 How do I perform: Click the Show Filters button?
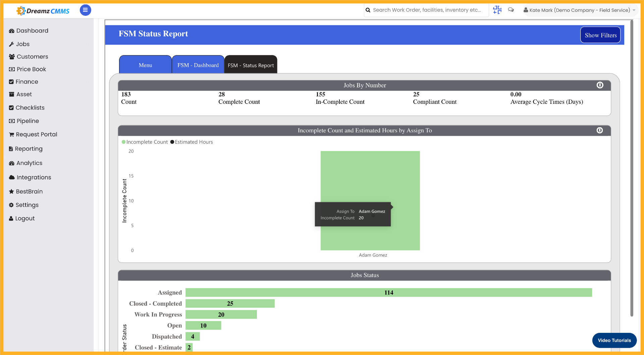click(600, 35)
